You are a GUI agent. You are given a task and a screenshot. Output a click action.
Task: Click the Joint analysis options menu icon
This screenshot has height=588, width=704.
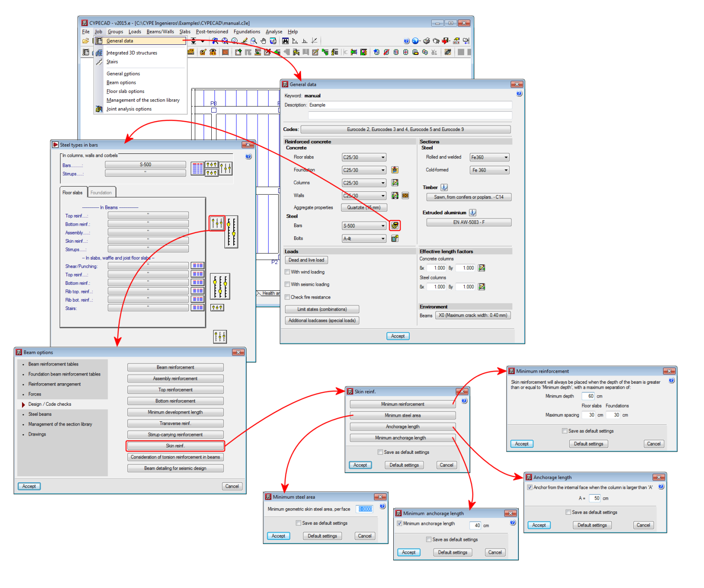[x=99, y=109]
